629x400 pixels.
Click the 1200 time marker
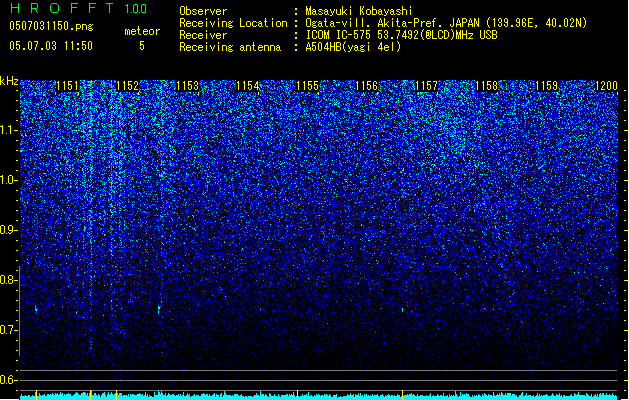click(606, 86)
